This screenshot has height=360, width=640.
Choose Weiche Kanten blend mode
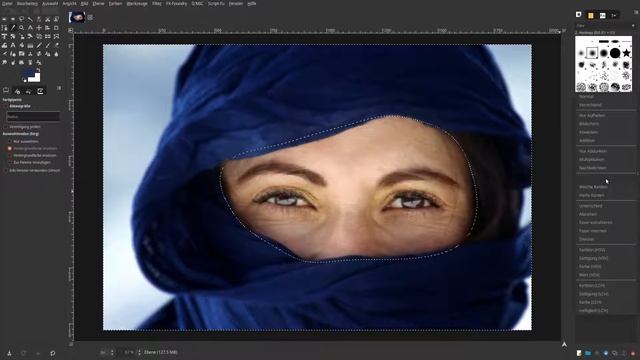(x=593, y=187)
